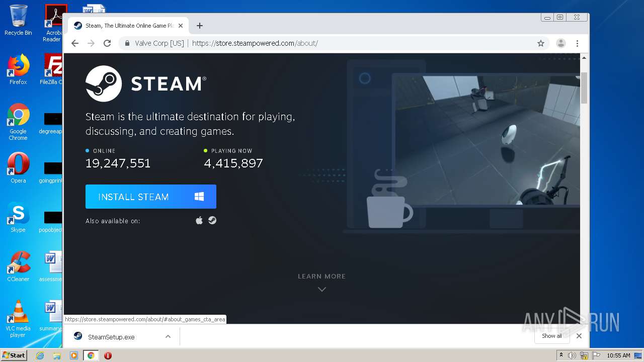Bookmark this page with the star icon
Viewport: 644px width, 362px height.
coord(541,43)
